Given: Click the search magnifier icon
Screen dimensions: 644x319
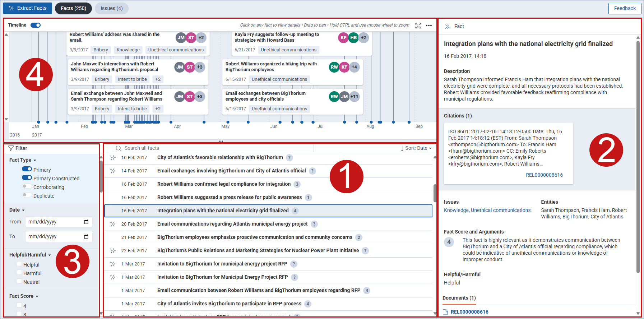Looking at the screenshot, I should tap(119, 148).
